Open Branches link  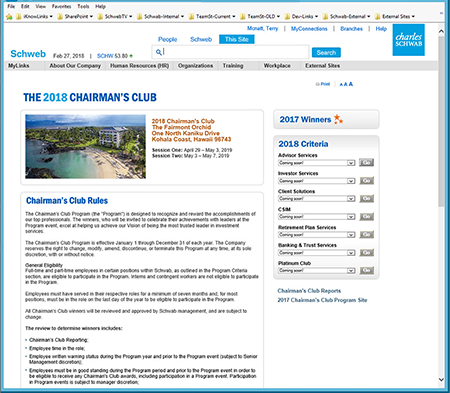pyautogui.click(x=351, y=29)
